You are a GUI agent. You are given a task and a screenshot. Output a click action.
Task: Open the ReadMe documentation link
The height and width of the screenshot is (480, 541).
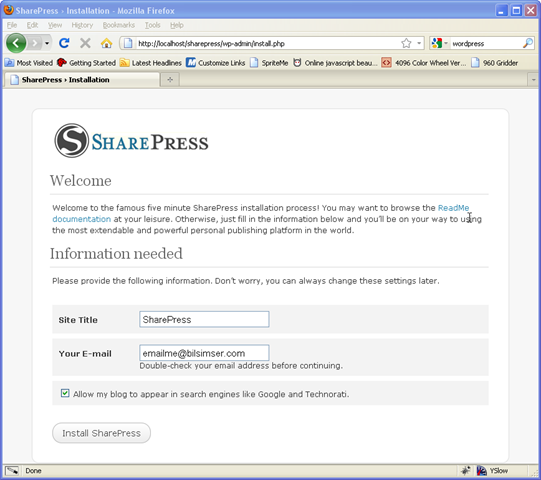coord(453,208)
